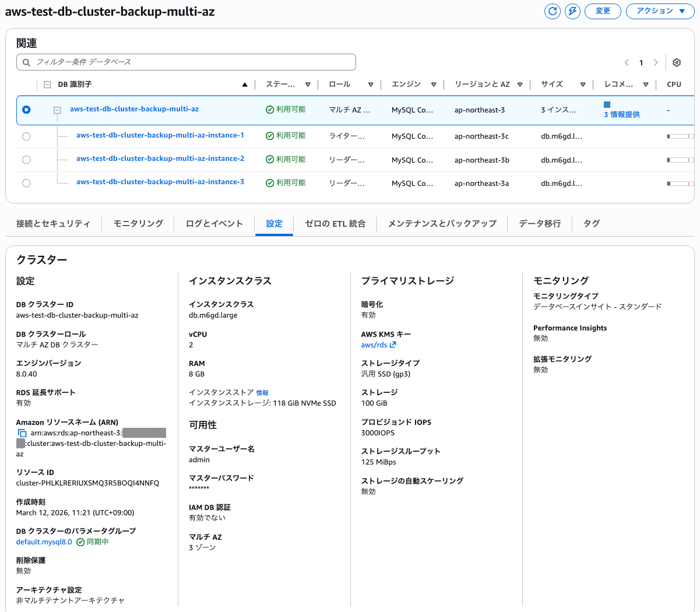Click the external link icon beside aws/rds
The image size is (700, 612).
[393, 344]
